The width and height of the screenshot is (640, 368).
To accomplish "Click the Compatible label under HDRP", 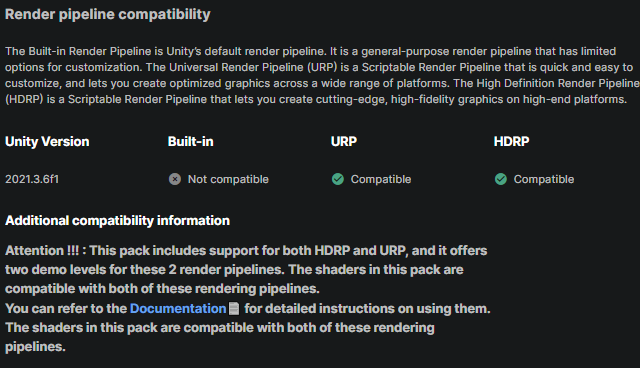I will (544, 179).
